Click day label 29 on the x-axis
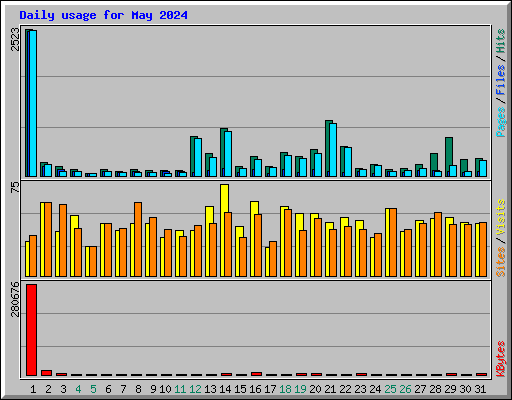512x400 pixels. click(450, 389)
